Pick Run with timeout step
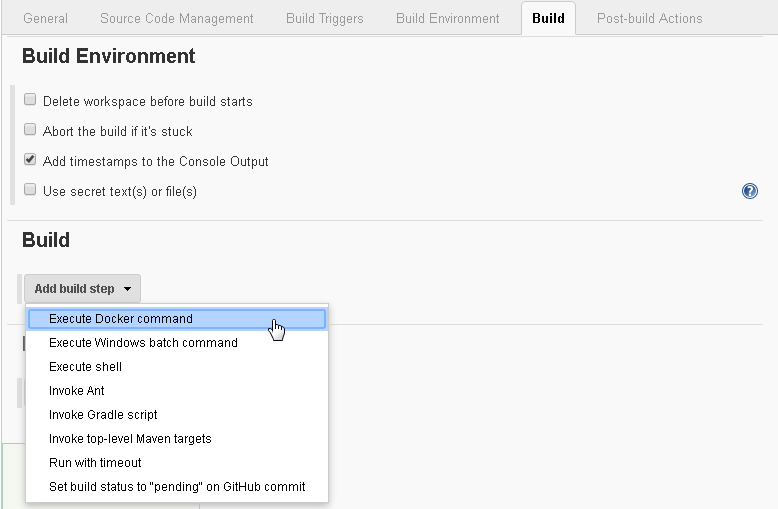The height and width of the screenshot is (509, 778). click(x=177, y=462)
